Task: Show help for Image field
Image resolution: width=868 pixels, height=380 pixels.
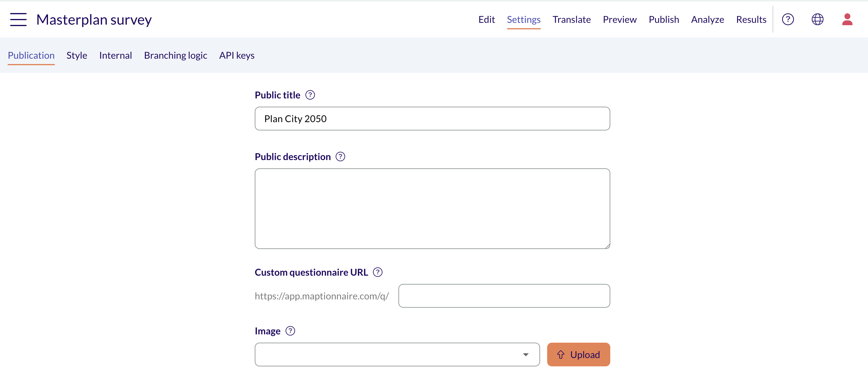Action: point(290,331)
